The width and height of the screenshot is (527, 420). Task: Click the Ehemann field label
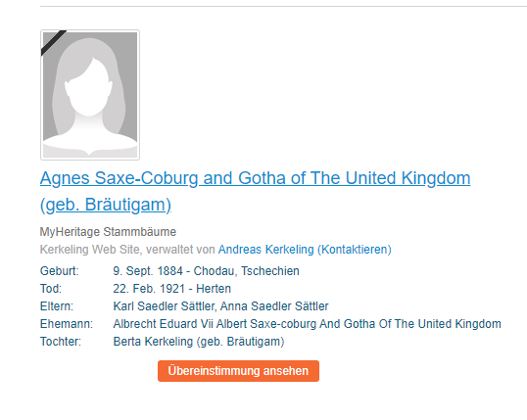(x=67, y=324)
